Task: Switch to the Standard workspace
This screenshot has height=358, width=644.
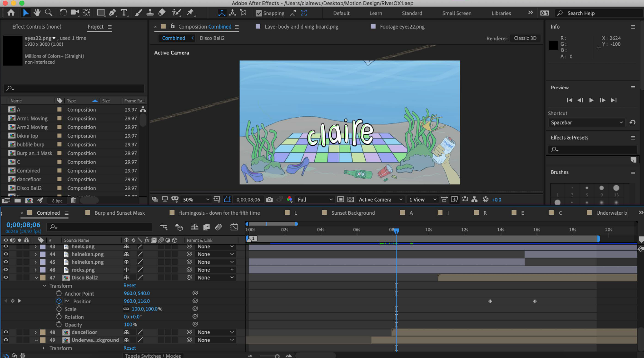Action: (x=412, y=13)
